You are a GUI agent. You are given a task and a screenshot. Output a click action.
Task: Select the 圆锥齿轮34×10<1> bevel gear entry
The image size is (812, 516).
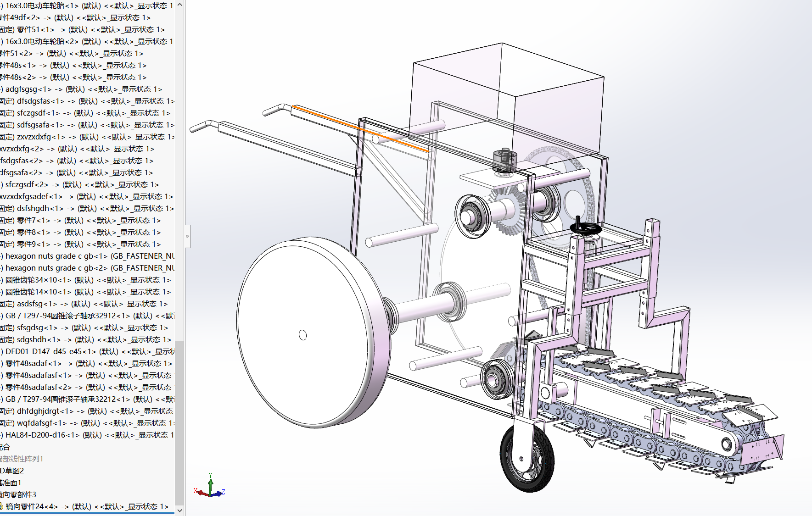pos(86,280)
